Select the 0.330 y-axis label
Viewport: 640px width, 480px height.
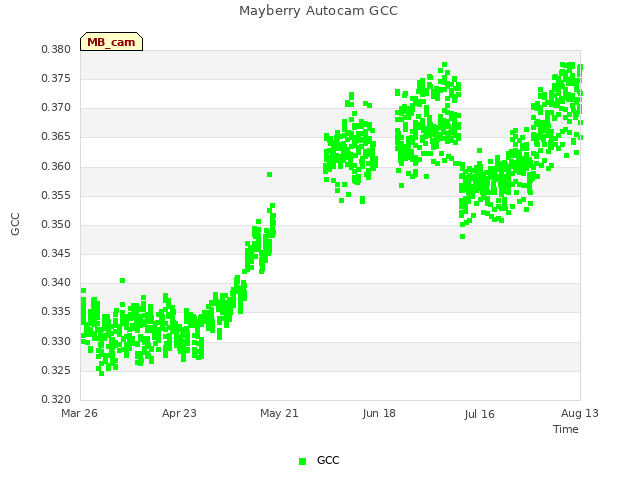[x=56, y=341]
